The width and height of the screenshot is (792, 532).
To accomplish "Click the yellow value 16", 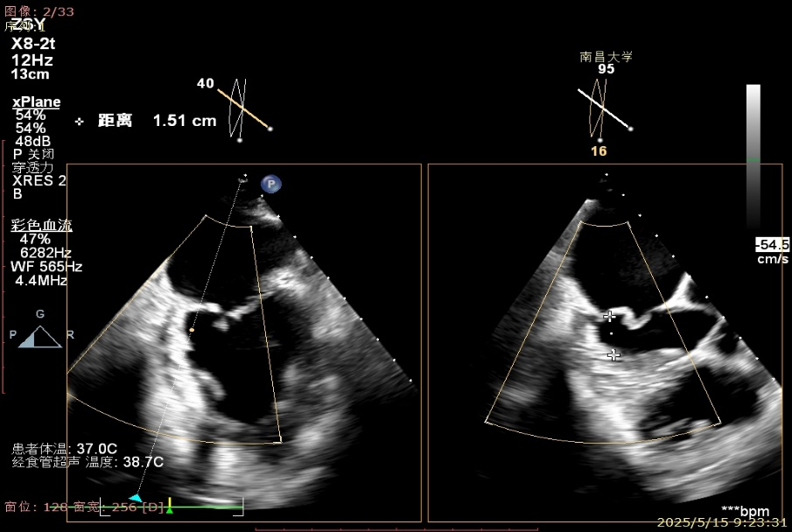I will (599, 151).
